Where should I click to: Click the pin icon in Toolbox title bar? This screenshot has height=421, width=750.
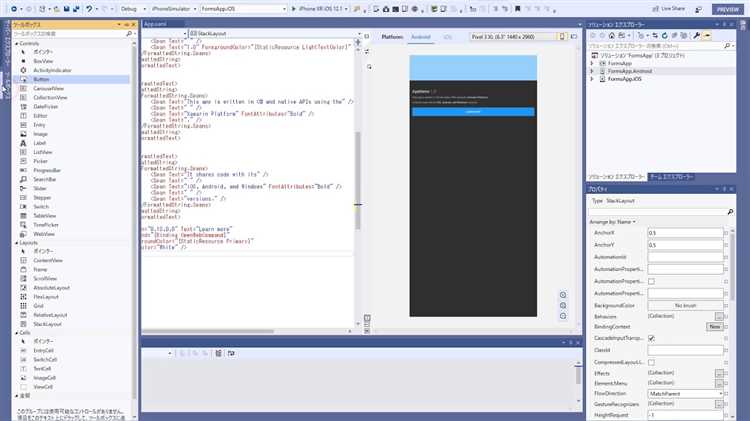(126, 24)
